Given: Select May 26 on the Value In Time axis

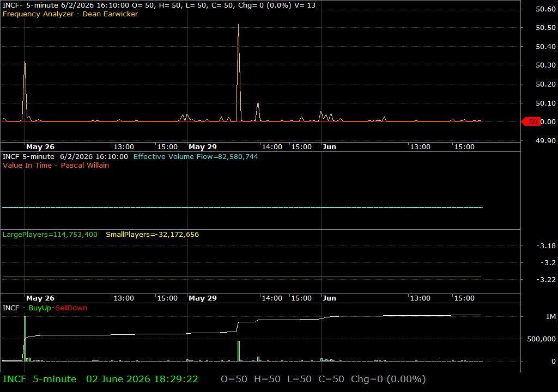Looking at the screenshot, I should click(x=40, y=298).
